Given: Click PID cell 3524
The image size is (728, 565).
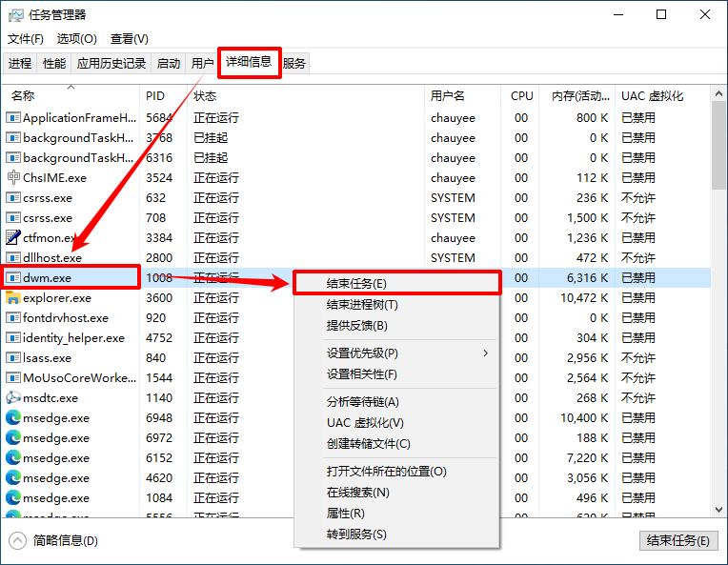Looking at the screenshot, I should pyautogui.click(x=159, y=178).
